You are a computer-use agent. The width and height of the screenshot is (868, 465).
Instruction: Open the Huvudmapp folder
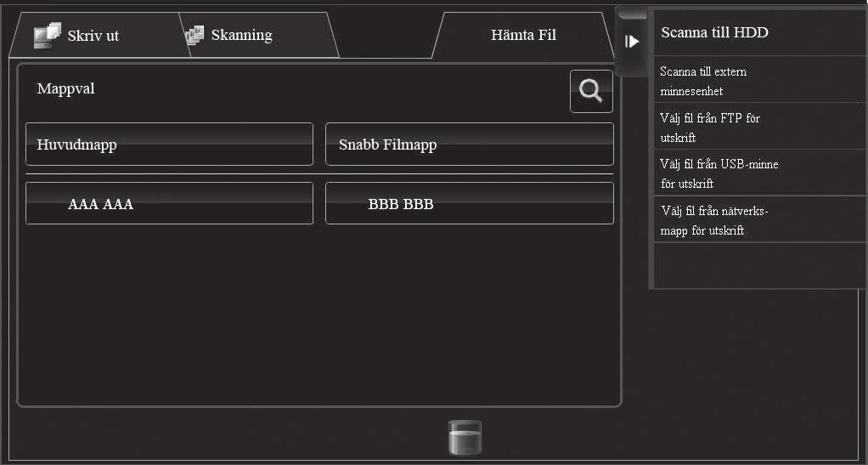169,145
